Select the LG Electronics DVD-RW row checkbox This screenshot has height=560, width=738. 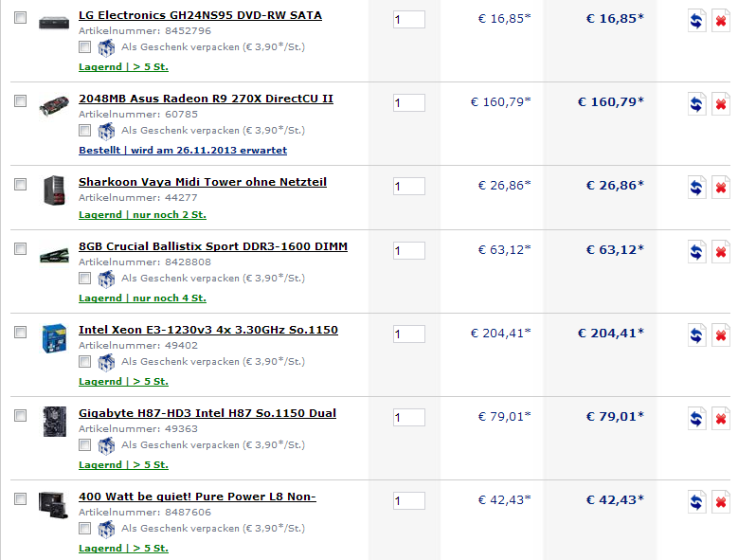click(x=20, y=18)
